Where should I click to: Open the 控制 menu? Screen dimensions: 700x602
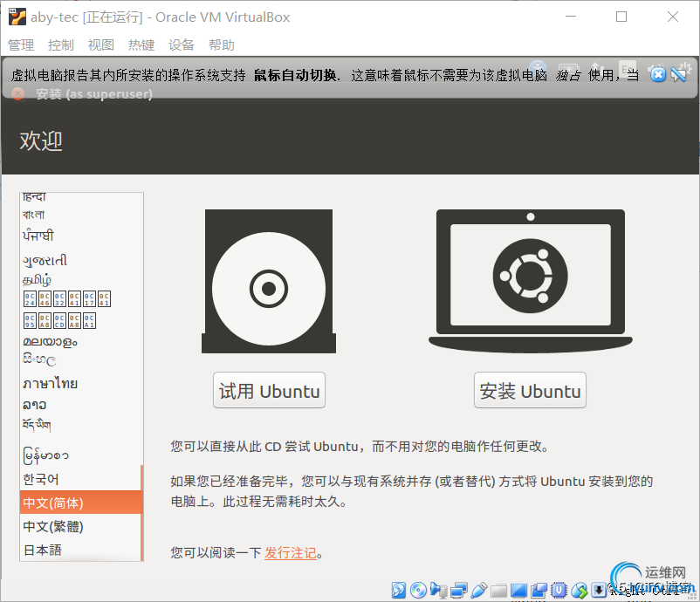[61, 44]
